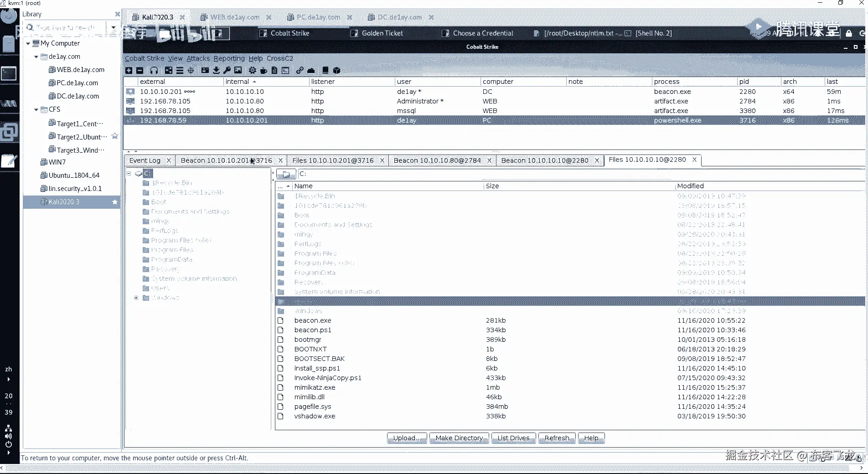Click the disconnect from team server minus icon
Image resolution: width=868 pixels, height=474 pixels.
[140, 70]
